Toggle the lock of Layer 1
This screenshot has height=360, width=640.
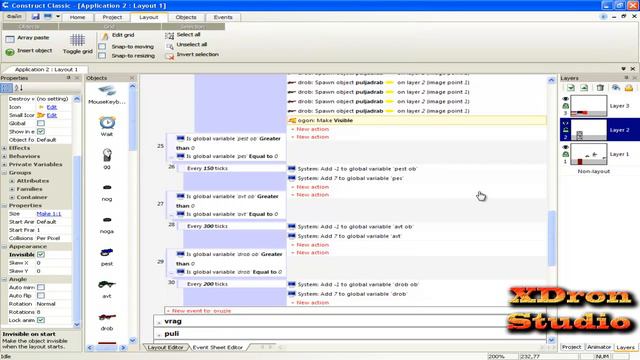click(x=565, y=154)
